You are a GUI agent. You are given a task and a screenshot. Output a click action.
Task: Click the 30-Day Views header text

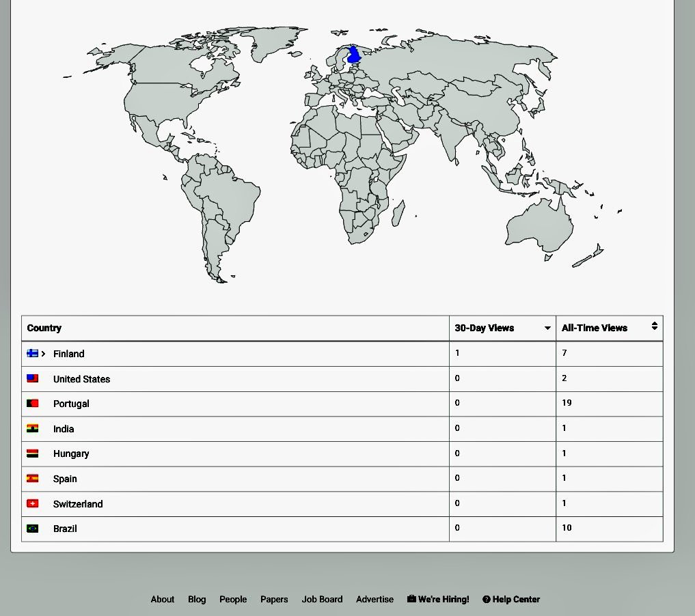(484, 328)
